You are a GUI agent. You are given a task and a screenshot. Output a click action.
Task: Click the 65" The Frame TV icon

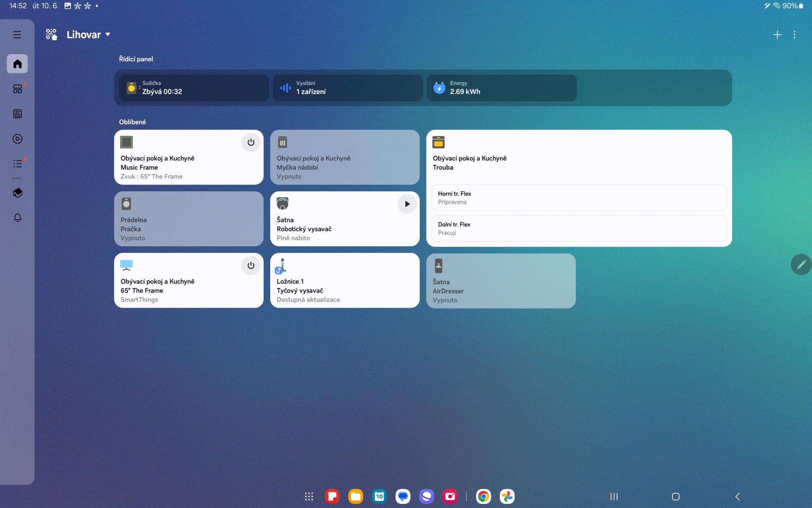point(126,265)
